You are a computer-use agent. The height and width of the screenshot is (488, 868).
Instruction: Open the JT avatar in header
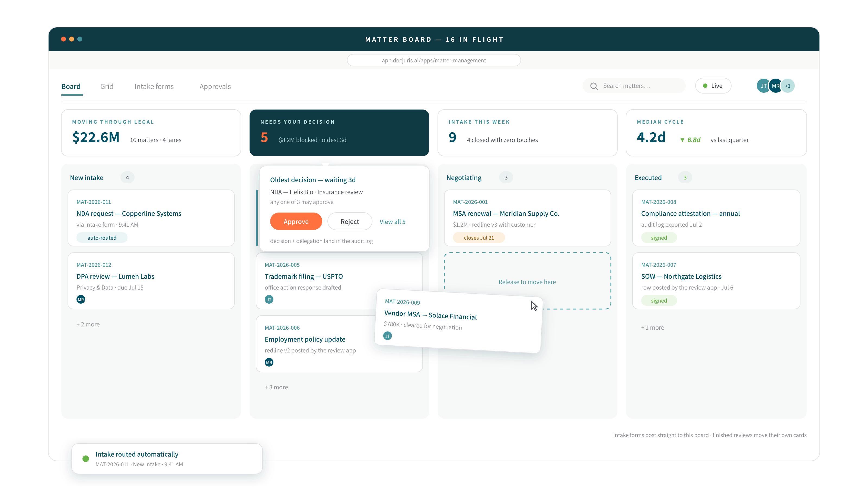pos(763,86)
